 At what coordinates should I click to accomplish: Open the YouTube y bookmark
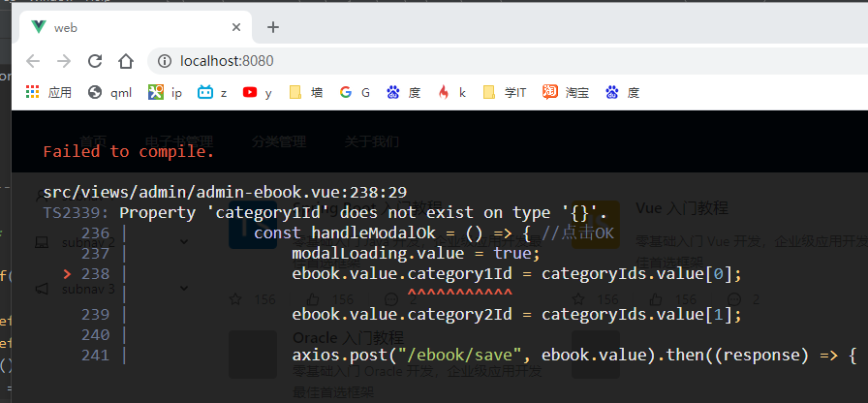coord(258,92)
